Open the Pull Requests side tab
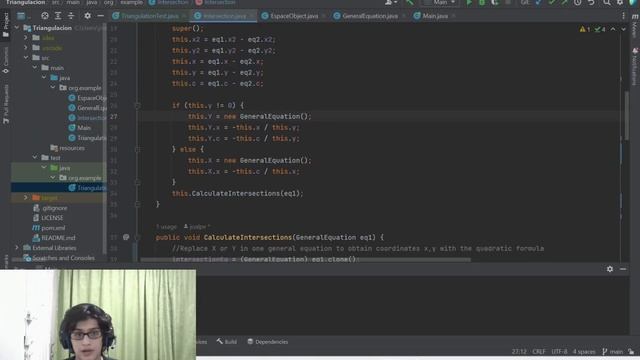640x360 pixels. point(6,104)
